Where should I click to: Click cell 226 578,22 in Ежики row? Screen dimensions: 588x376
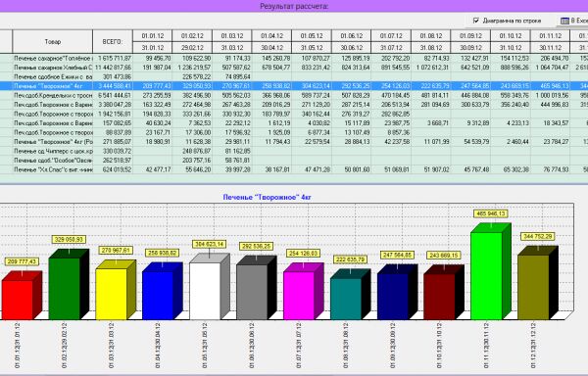[192, 76]
